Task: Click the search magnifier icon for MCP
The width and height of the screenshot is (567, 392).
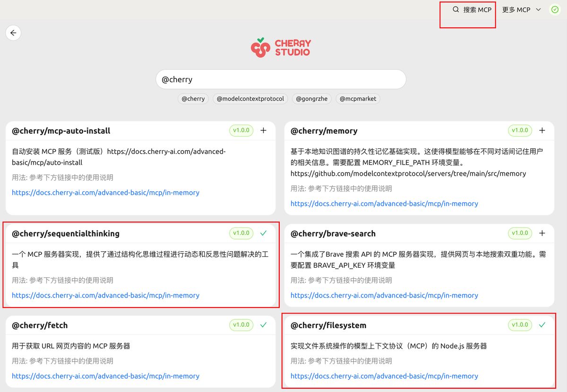Action: coord(455,9)
